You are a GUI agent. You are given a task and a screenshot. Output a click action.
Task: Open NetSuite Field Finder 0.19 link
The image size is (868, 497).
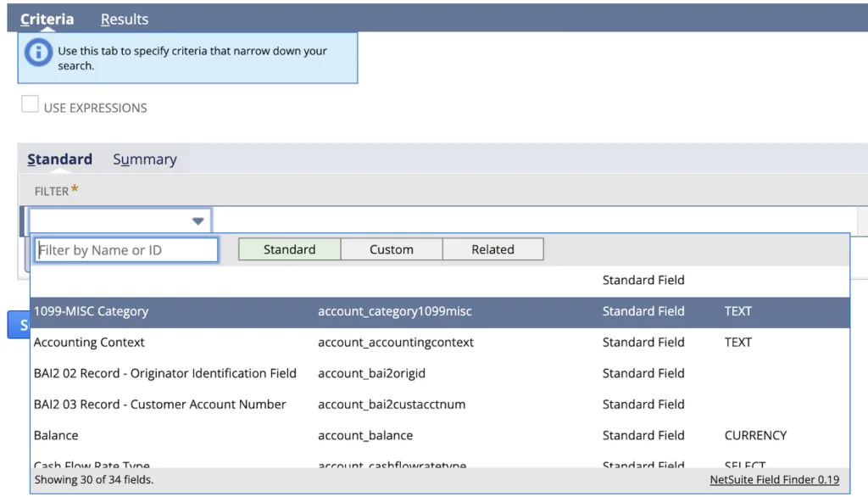775,480
